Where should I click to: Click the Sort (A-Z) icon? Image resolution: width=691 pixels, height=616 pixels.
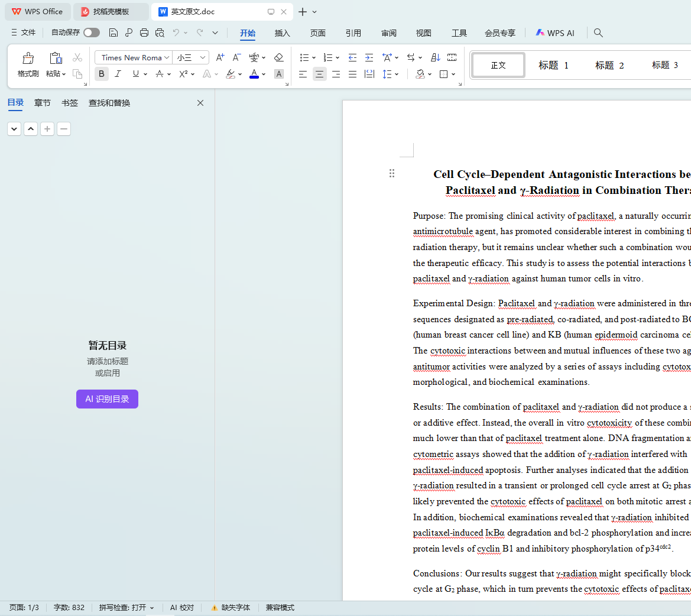click(436, 57)
